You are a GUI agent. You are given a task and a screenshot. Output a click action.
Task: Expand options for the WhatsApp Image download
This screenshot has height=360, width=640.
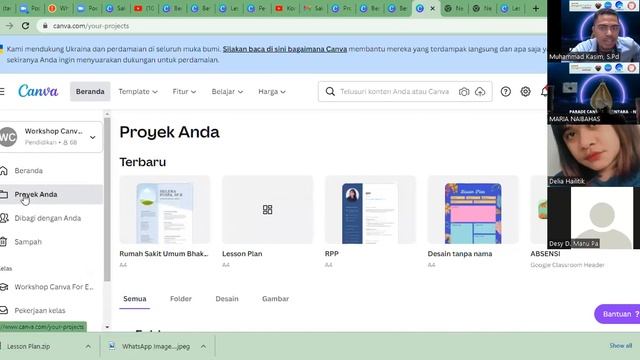click(203, 347)
